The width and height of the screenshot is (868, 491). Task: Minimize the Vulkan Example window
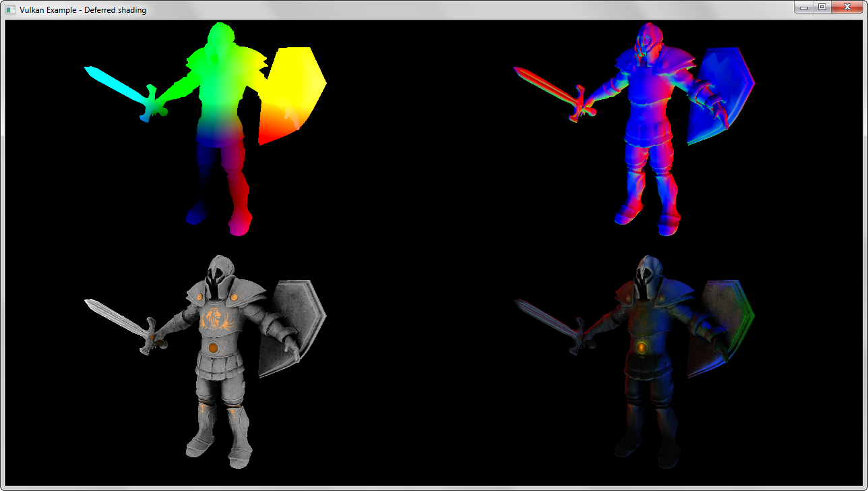pos(803,7)
